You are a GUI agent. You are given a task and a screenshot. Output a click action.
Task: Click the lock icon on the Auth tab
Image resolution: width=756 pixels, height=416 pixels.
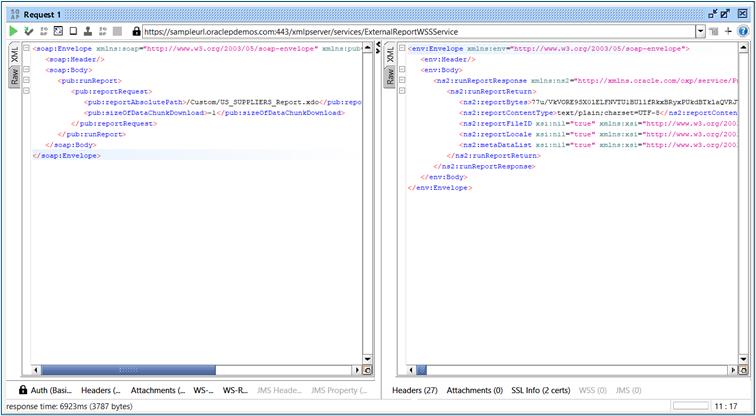click(24, 390)
